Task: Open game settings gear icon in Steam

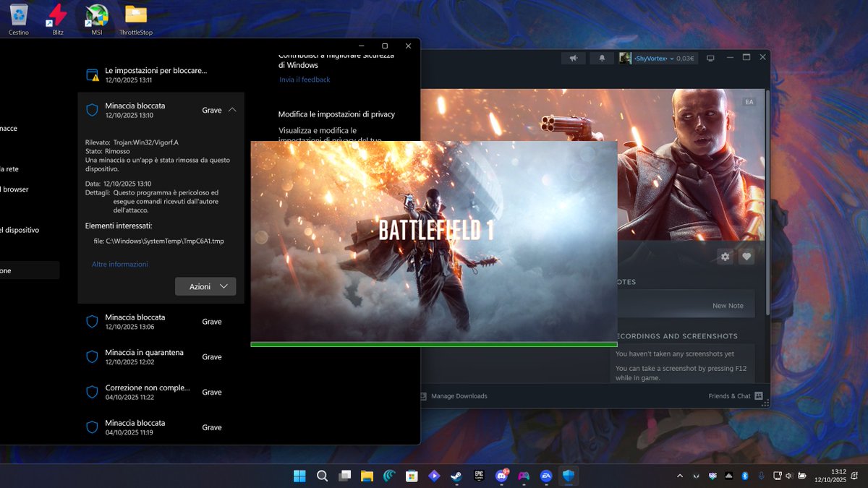Action: coord(725,257)
